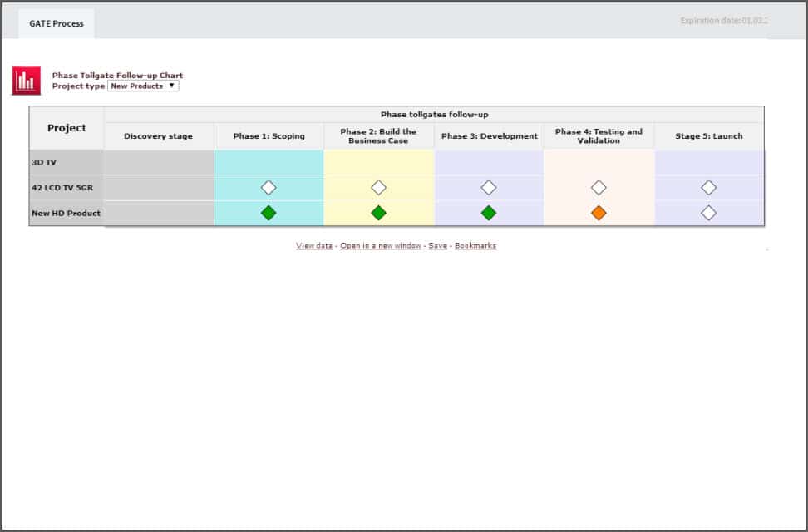Click green diamond in New HD Product Development

point(489,213)
